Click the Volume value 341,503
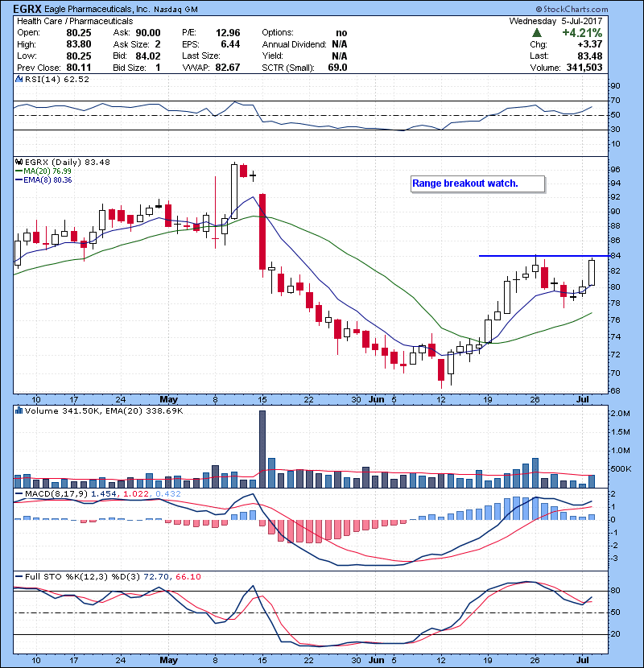The height and width of the screenshot is (668, 644). pyautogui.click(x=584, y=68)
